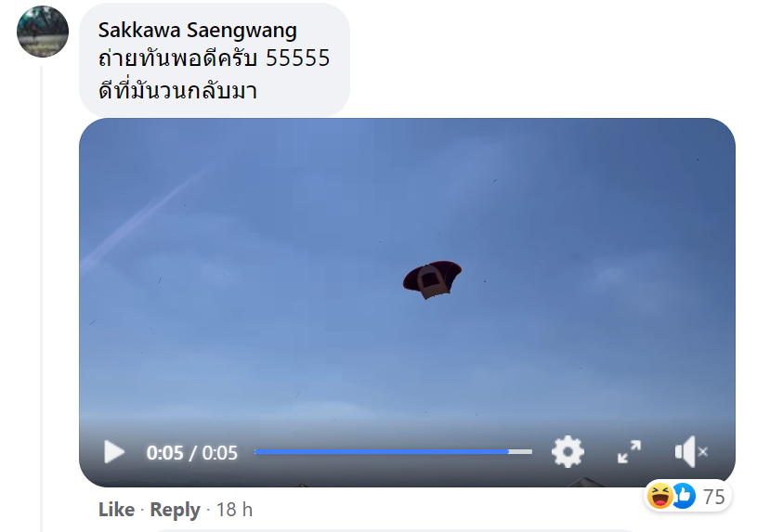Open the commenter's profile picture
Viewport: 770px width, 532px height.
pyautogui.click(x=43, y=32)
